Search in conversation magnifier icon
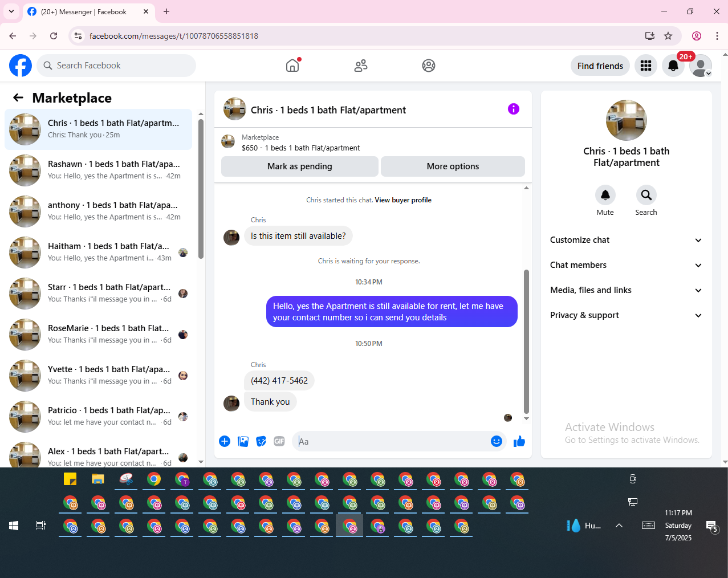 click(x=646, y=195)
